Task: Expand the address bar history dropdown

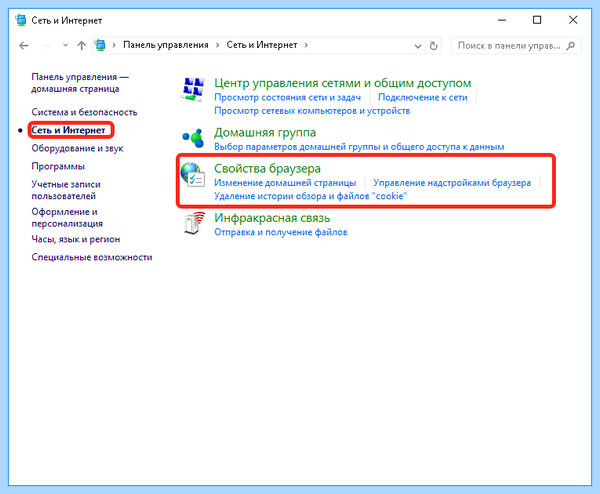Action: tap(417, 46)
